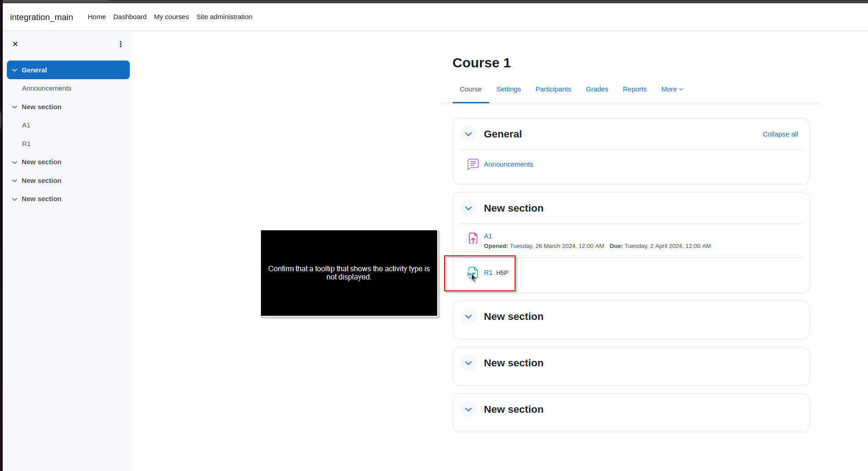Click the H5P label beside R1

pos(502,273)
